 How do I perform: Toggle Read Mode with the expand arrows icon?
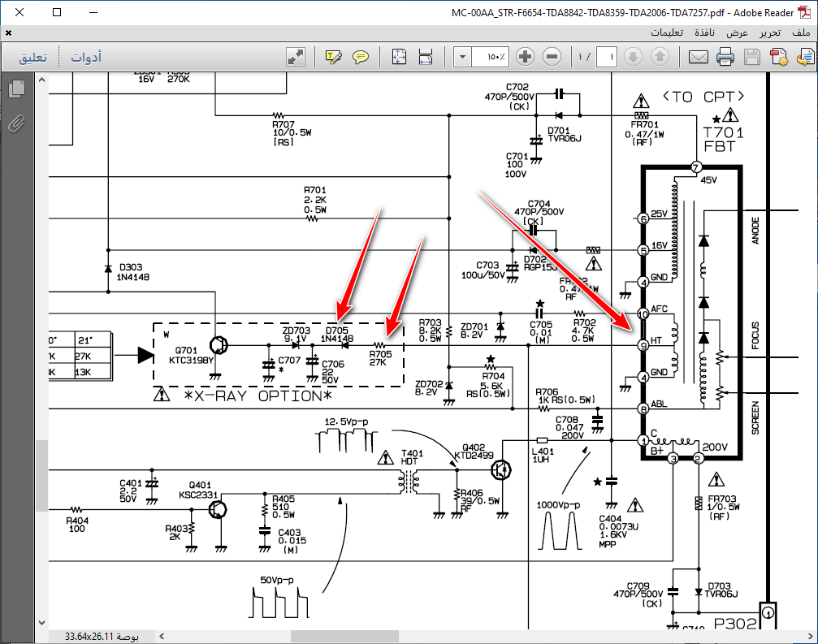click(296, 57)
